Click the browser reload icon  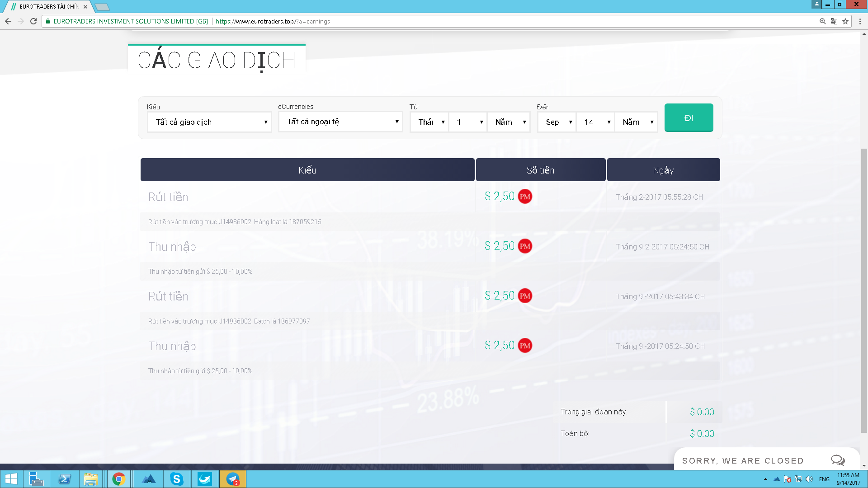coord(33,21)
